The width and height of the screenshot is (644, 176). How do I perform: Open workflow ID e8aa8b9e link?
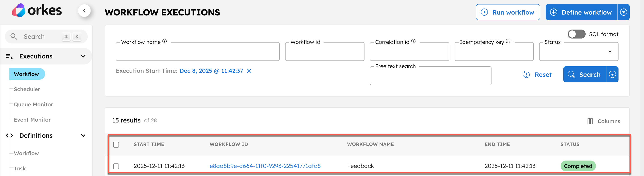pyautogui.click(x=265, y=166)
